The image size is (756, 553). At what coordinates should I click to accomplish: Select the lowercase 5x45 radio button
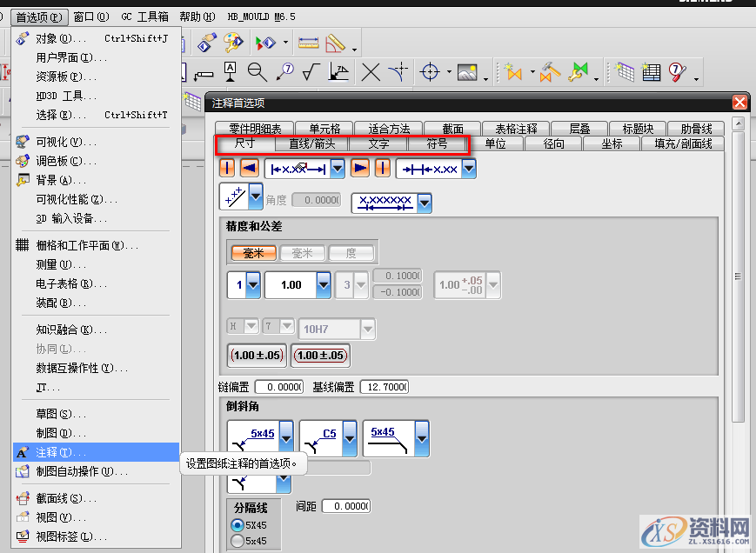(x=237, y=541)
